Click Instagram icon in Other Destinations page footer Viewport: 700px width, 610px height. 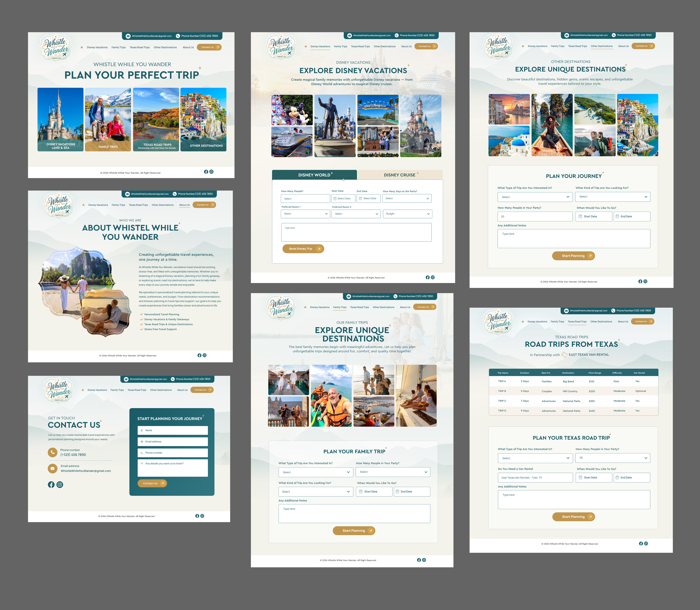[646, 281]
